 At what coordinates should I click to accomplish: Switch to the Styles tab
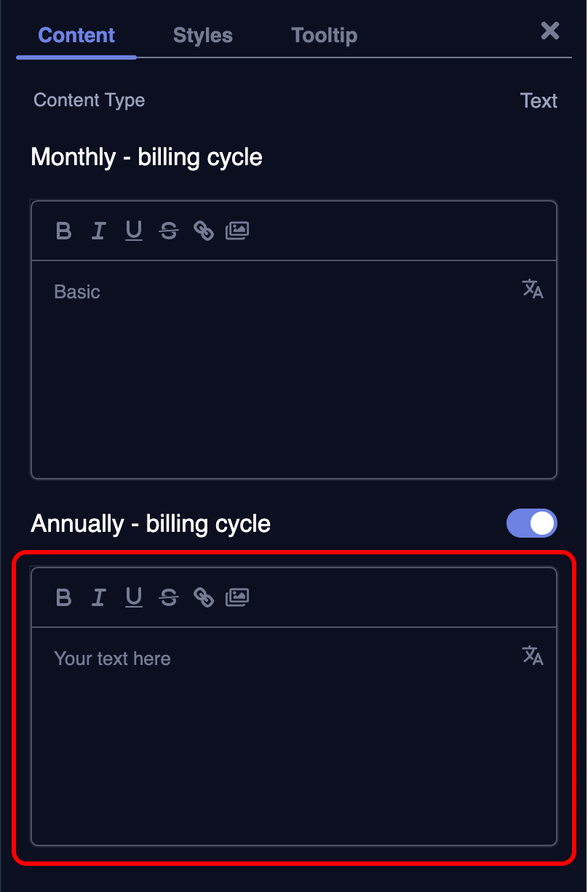(x=202, y=35)
